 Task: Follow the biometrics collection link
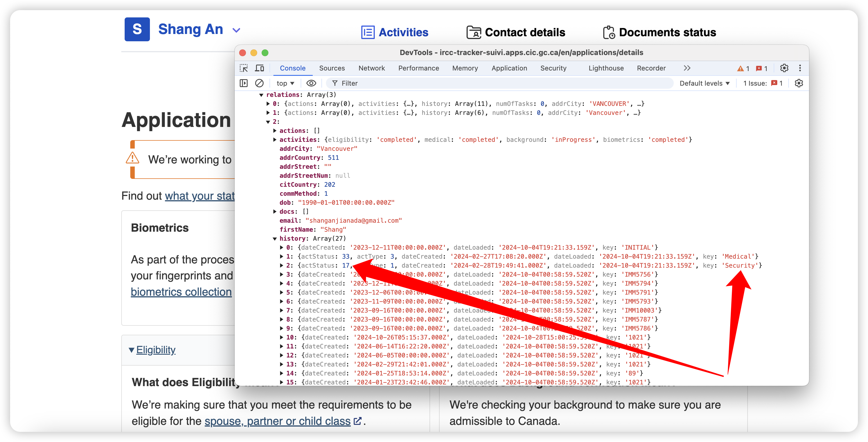click(181, 292)
